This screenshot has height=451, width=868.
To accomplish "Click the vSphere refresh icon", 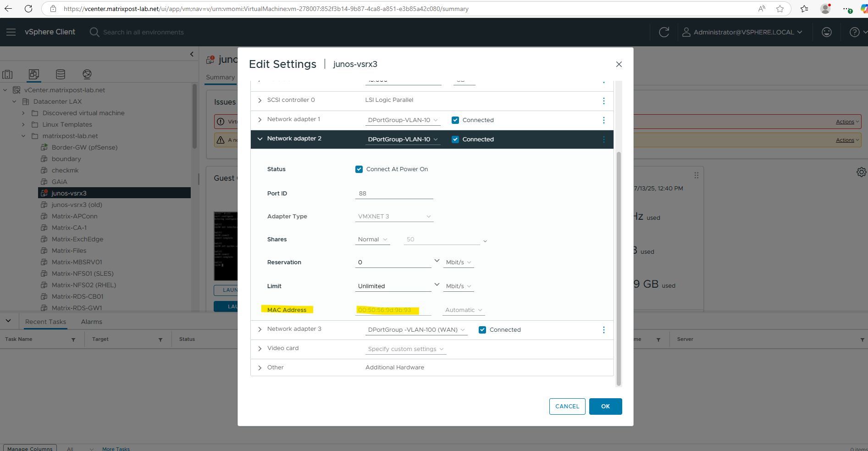I will [664, 32].
